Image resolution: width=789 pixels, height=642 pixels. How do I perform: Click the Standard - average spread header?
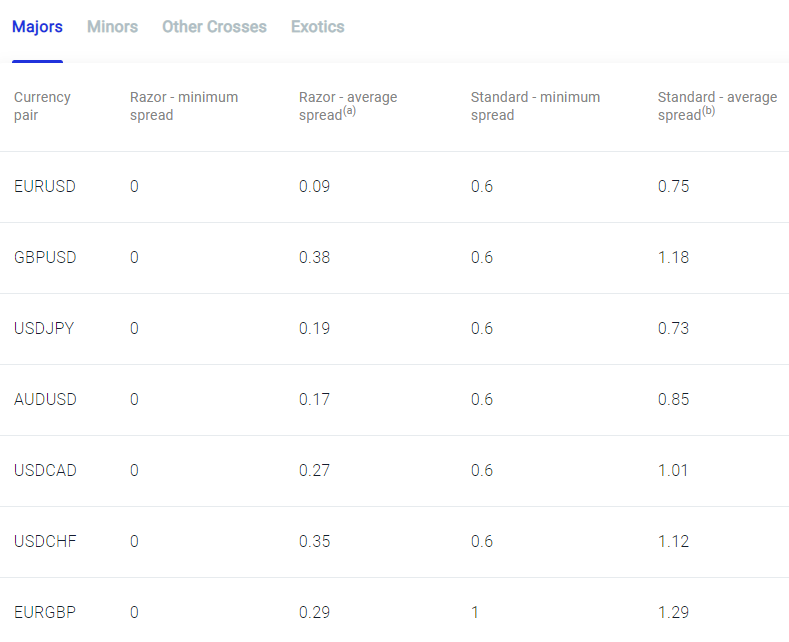[x=716, y=106]
